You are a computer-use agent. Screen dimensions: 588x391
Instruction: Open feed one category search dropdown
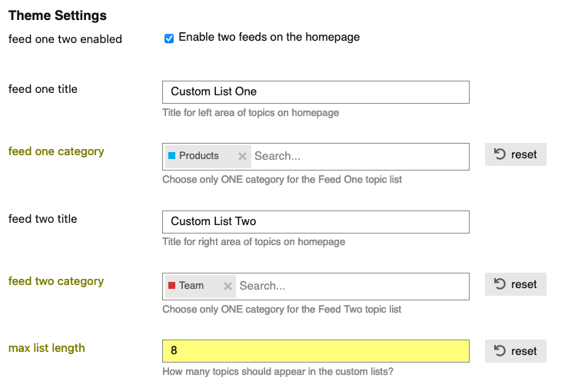pos(357,156)
